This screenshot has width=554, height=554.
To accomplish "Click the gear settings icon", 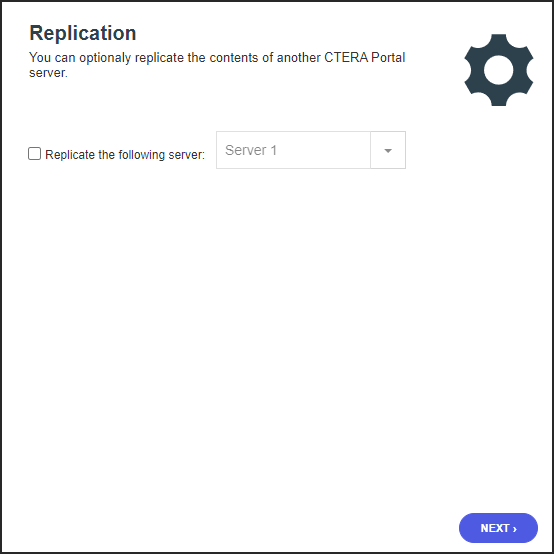I will tap(499, 70).
